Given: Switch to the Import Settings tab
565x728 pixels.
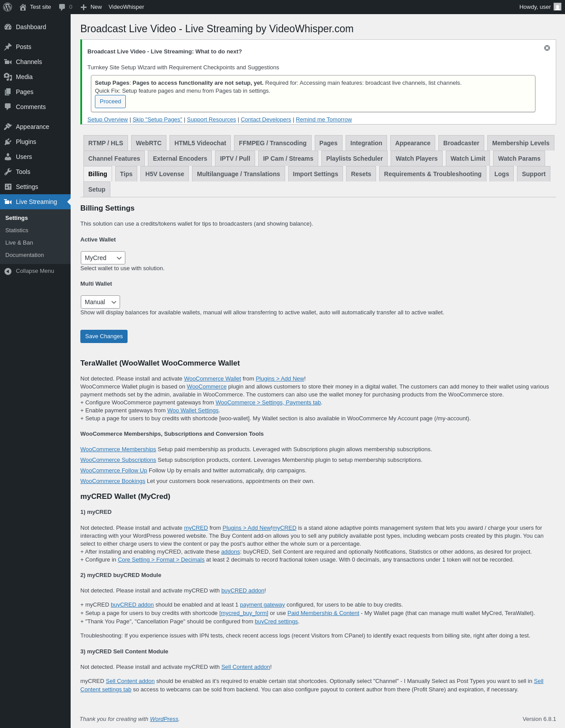Looking at the screenshot, I should click(x=316, y=174).
